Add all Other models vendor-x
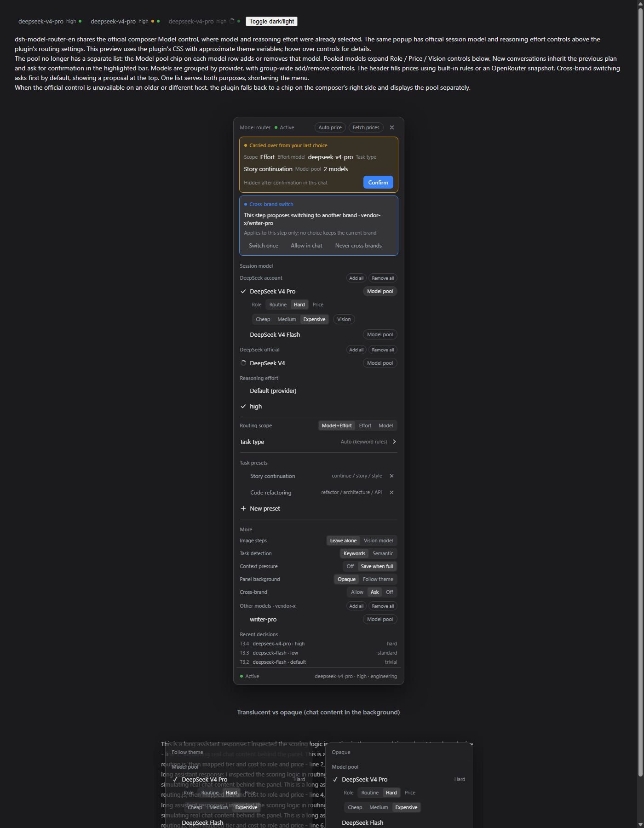The width and height of the screenshot is (644, 828). tap(356, 606)
